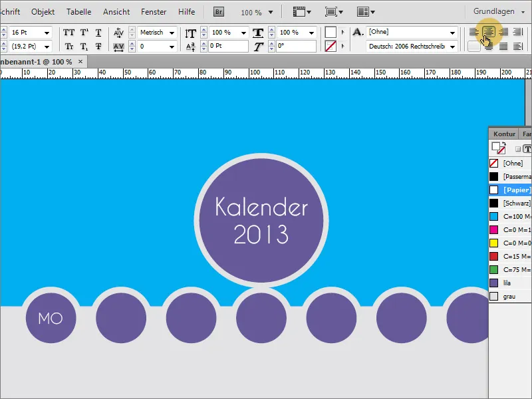The image size is (532, 399).
Task: Toggle Superscript formatting
Action: (84, 33)
